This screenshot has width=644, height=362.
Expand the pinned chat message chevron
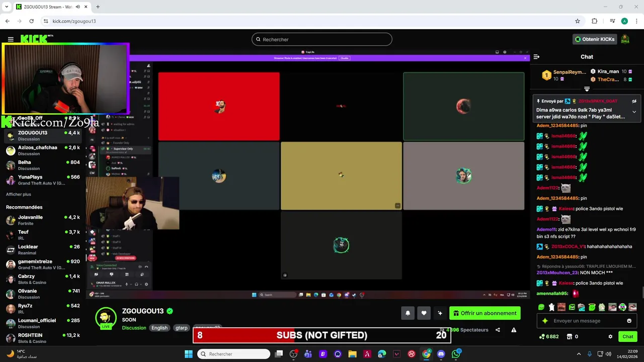tap(634, 112)
